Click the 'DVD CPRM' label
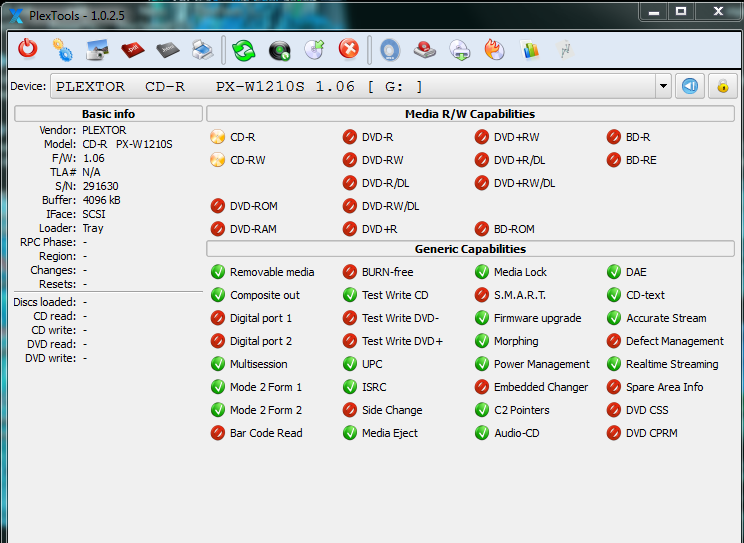This screenshot has height=543, width=744. [652, 433]
